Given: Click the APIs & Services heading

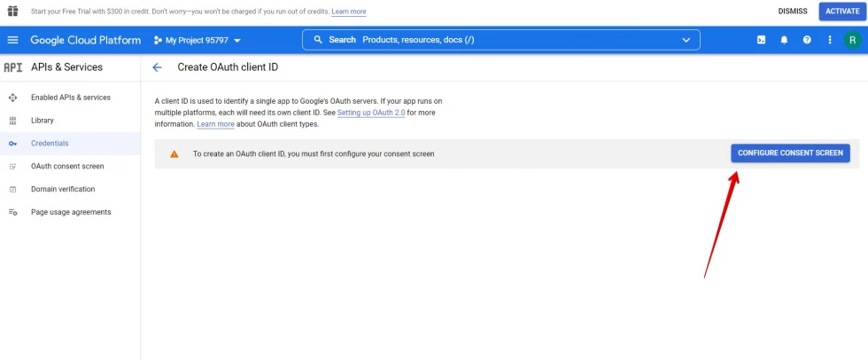Looking at the screenshot, I should (66, 67).
